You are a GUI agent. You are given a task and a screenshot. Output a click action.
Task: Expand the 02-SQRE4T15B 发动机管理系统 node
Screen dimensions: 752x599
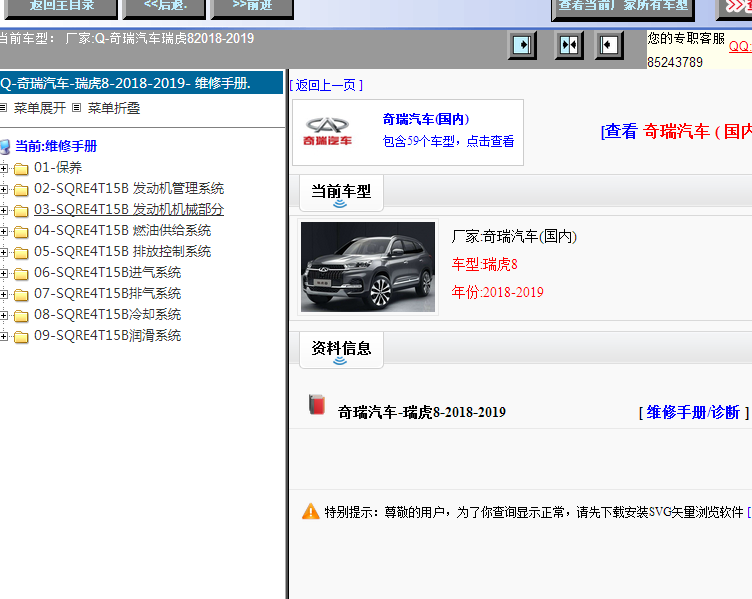(x=4, y=189)
